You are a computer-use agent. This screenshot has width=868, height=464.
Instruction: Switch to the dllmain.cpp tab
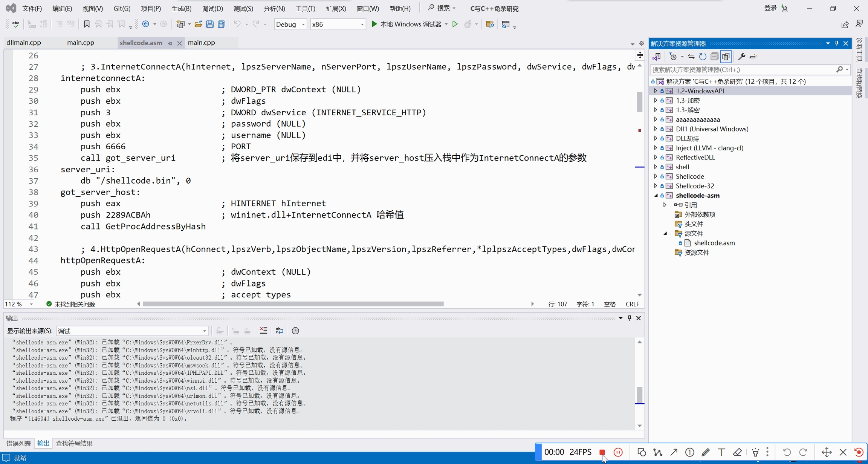click(x=24, y=43)
